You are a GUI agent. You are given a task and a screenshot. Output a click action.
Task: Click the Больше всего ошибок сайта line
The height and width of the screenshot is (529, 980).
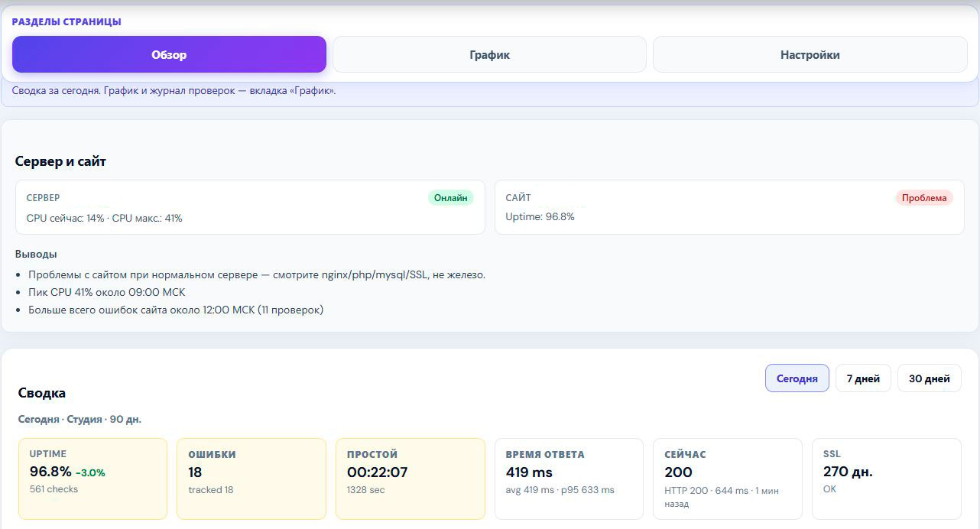coord(176,310)
